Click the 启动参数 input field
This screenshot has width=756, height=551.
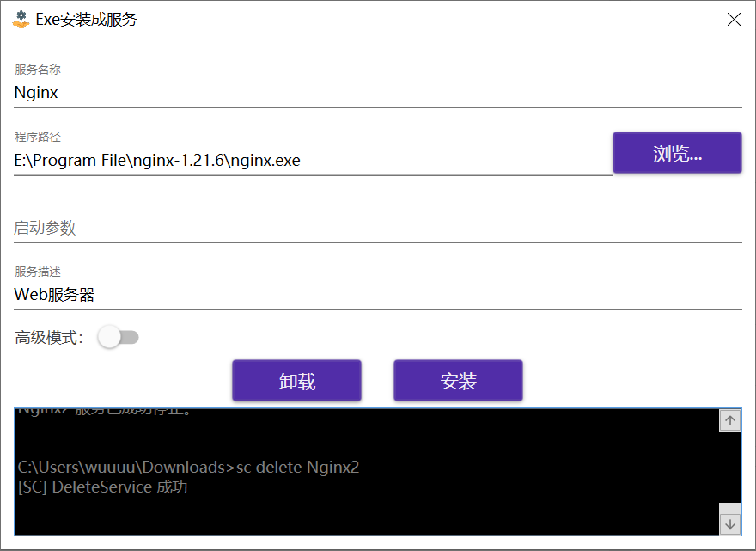point(377,228)
